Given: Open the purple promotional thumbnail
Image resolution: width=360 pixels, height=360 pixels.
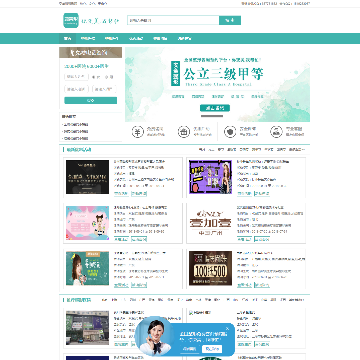Looking at the screenshot, I should tap(210, 177).
